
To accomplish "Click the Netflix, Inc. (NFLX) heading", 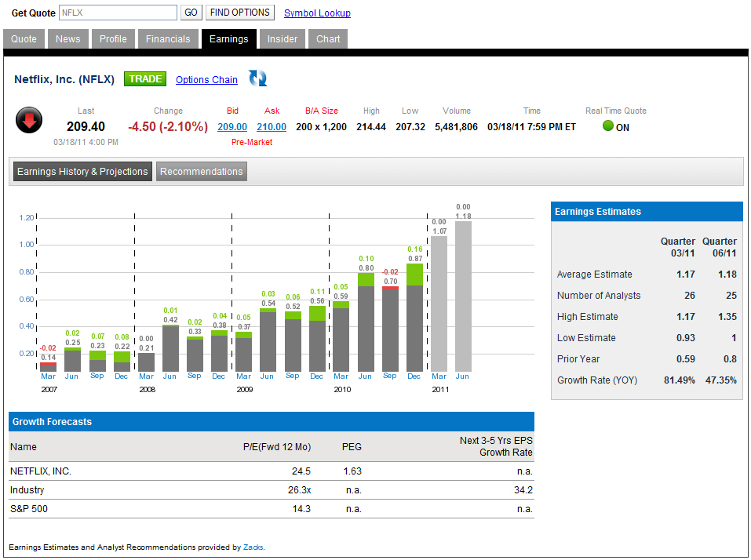I will 64,79.
